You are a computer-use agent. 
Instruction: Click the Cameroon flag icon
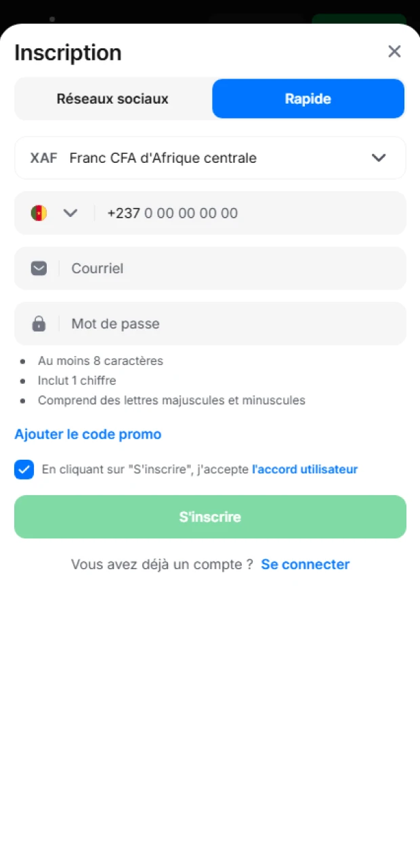pos(39,213)
